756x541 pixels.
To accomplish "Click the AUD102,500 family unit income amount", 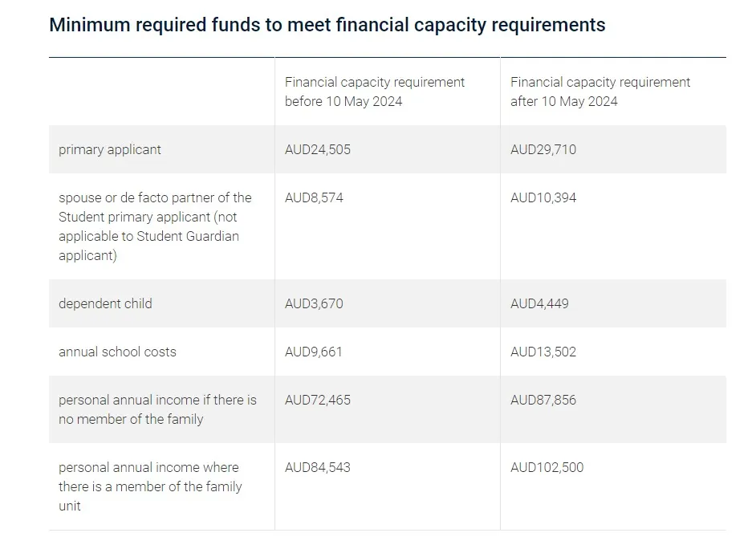I will [x=547, y=467].
